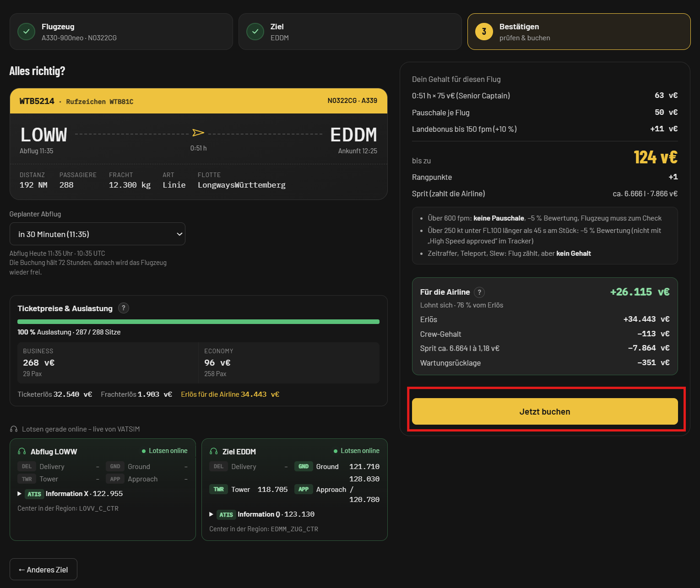Click the green checkmark on the Flugzeug step
This screenshot has height=588, width=700.
(x=26, y=32)
